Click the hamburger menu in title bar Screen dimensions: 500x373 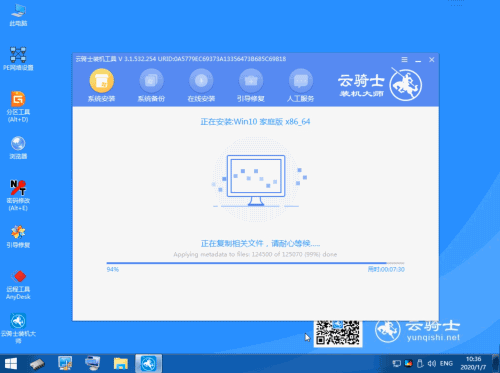(x=404, y=60)
